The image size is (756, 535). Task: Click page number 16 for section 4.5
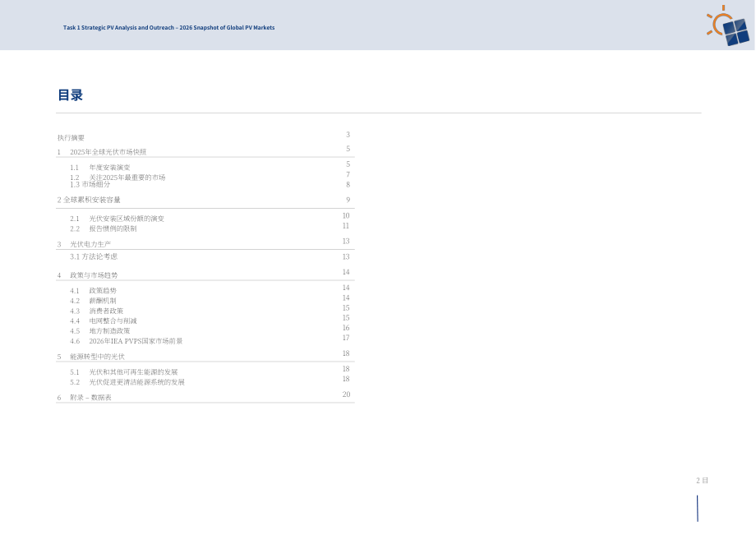pos(346,328)
